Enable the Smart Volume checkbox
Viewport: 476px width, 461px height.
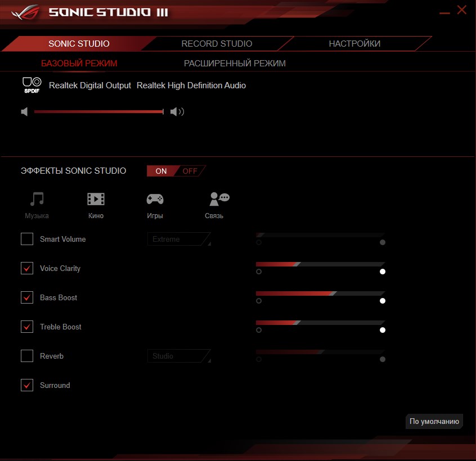pos(27,239)
